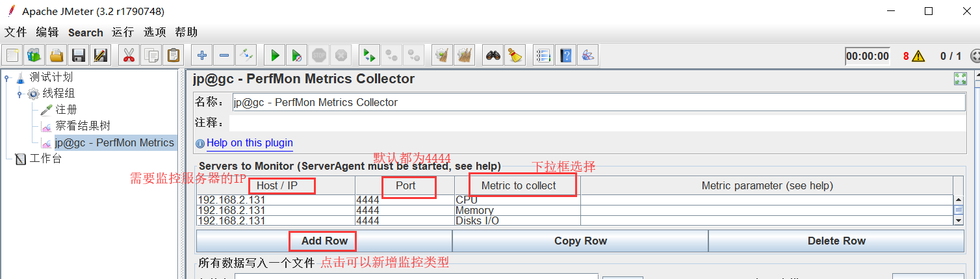Click the Reset Search brush icon

515,56
